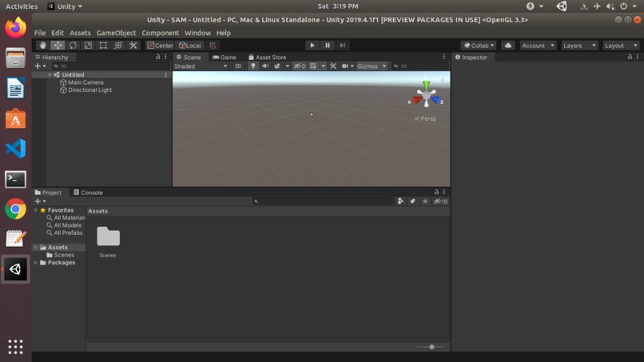Toggle 2D scene view mode
Image resolution: width=644 pixels, height=362 pixels.
point(238,66)
